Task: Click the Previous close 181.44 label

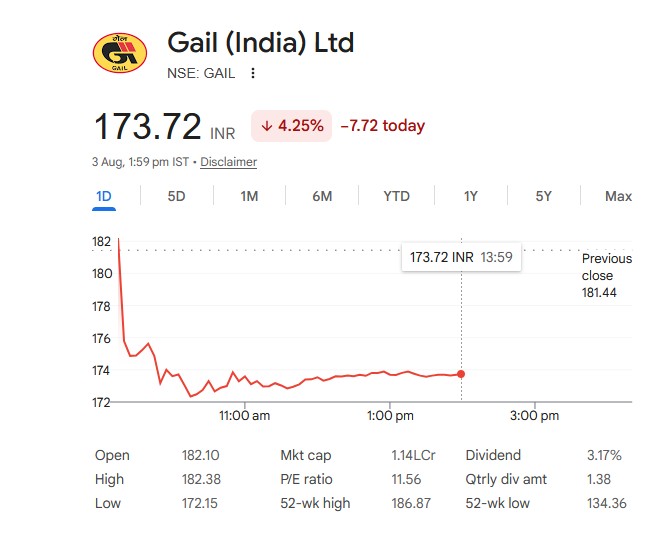Action: [607, 276]
